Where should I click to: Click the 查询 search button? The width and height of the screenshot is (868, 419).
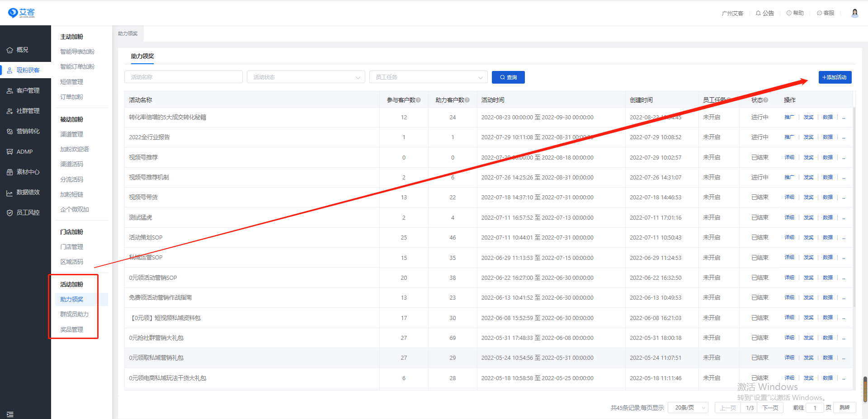click(x=508, y=77)
